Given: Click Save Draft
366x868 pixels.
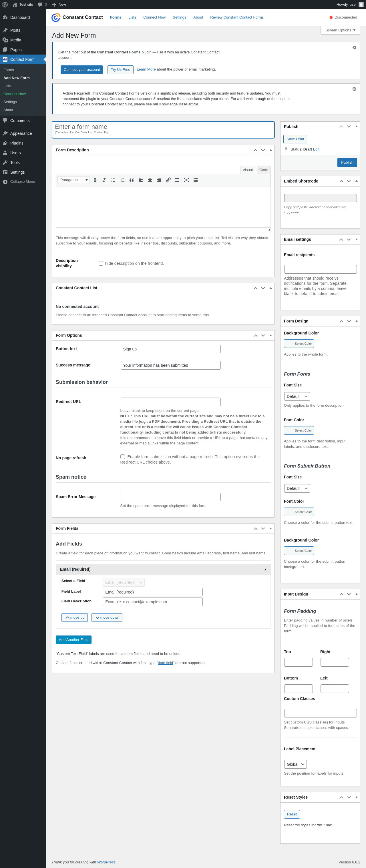Looking at the screenshot, I should 295,139.
